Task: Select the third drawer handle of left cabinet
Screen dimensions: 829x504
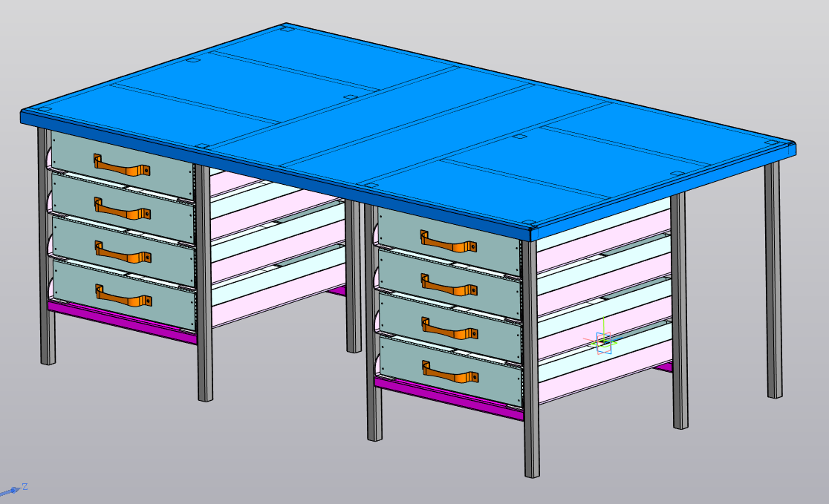Action: (x=123, y=252)
